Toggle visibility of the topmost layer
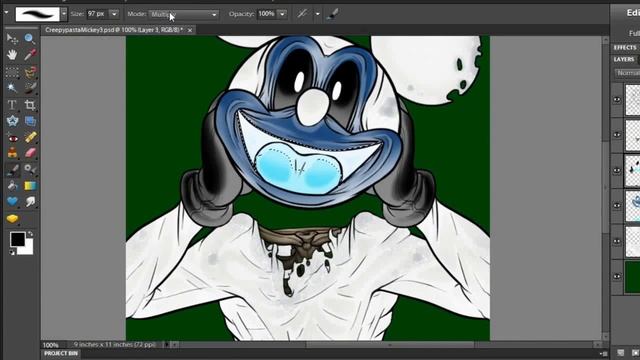The height and width of the screenshot is (360, 640). tap(617, 100)
